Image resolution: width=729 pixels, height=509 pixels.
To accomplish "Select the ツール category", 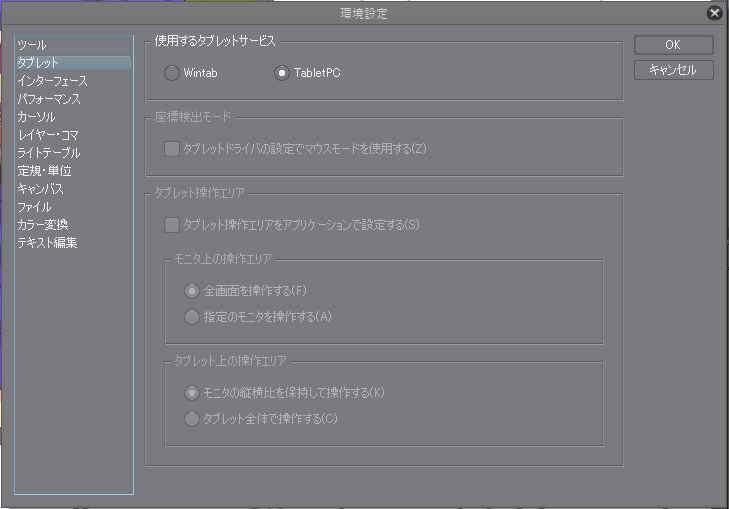I will (73, 45).
